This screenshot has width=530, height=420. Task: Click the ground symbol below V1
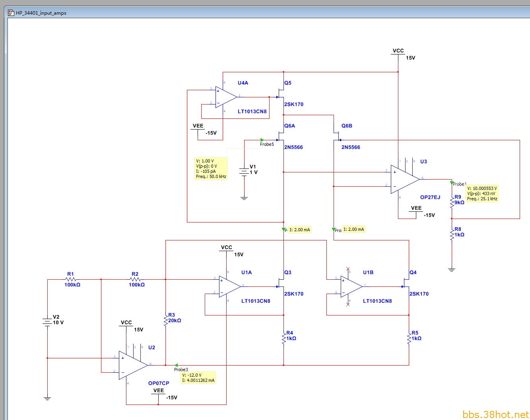click(x=244, y=197)
